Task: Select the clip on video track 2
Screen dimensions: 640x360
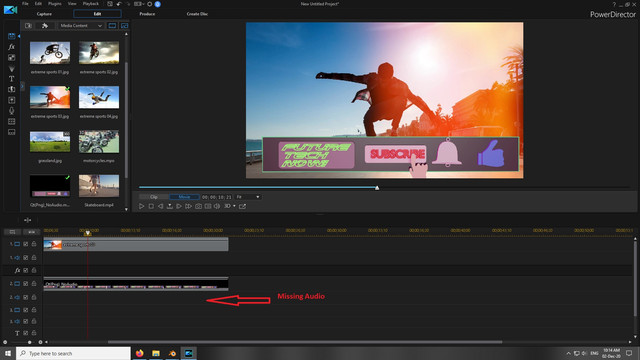Action: click(136, 284)
